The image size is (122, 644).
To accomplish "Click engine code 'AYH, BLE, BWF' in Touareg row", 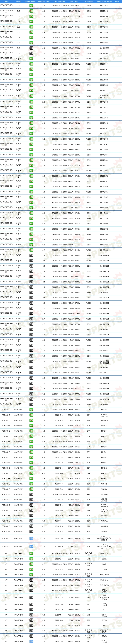I will (x=104, y=631).
